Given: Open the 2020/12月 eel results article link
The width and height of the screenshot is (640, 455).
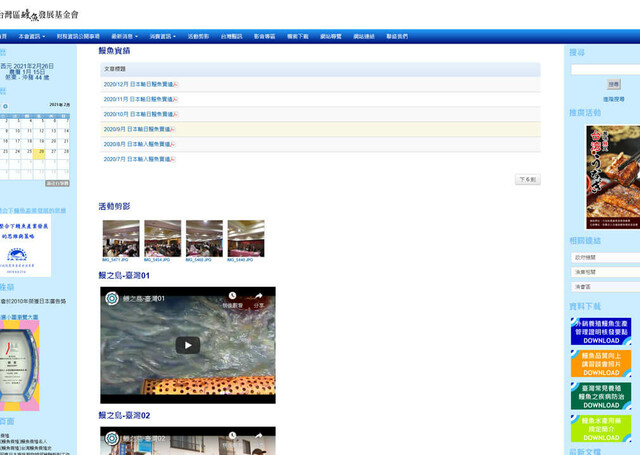Looking at the screenshot, I should 138,84.
